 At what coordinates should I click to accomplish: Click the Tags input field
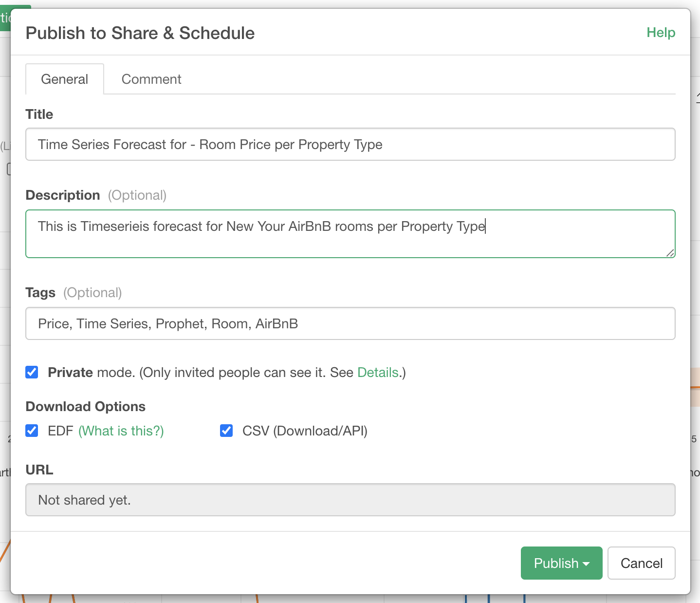(x=350, y=323)
